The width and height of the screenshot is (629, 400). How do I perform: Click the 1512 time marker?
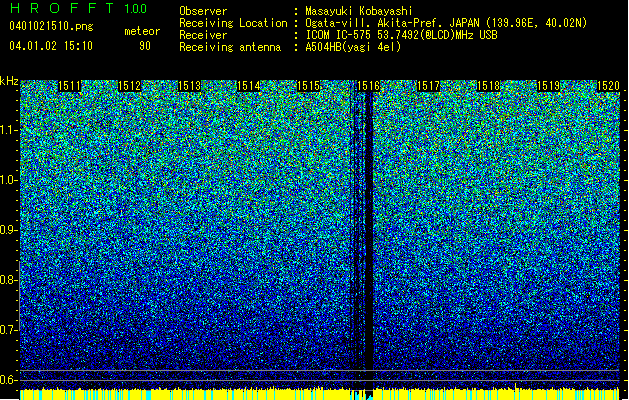130,86
